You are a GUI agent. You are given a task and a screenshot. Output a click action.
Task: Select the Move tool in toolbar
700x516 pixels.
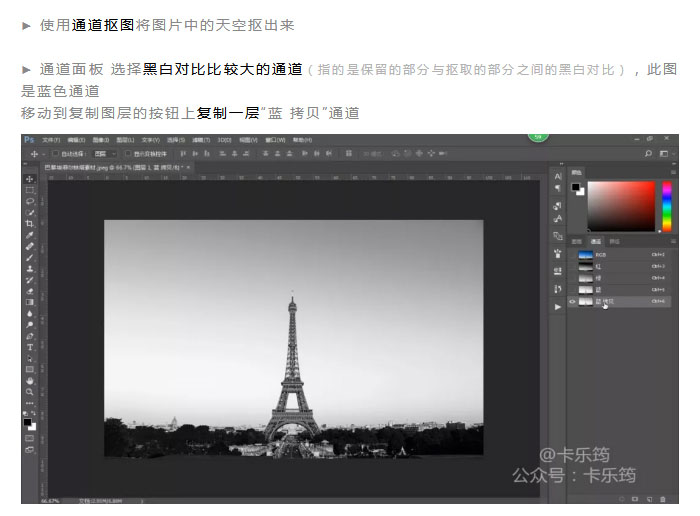(30, 179)
